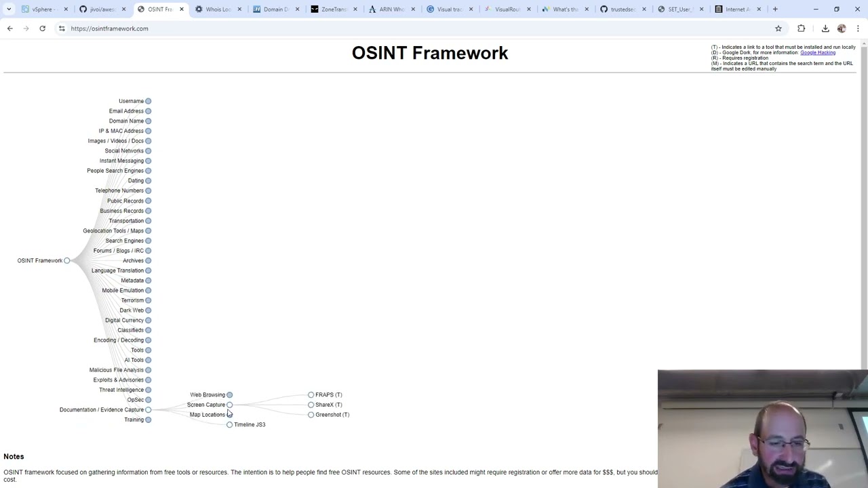Switch to the ARIN Whois tab
The height and width of the screenshot is (488, 868).
click(x=391, y=9)
